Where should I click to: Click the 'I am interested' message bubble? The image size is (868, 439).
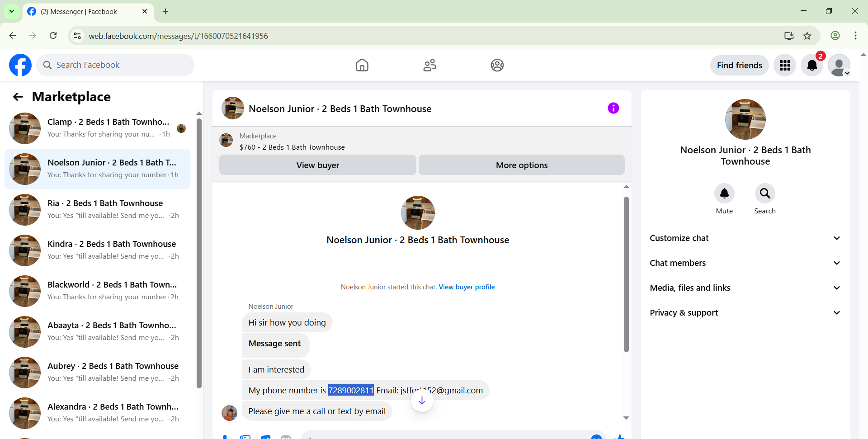pyautogui.click(x=276, y=370)
